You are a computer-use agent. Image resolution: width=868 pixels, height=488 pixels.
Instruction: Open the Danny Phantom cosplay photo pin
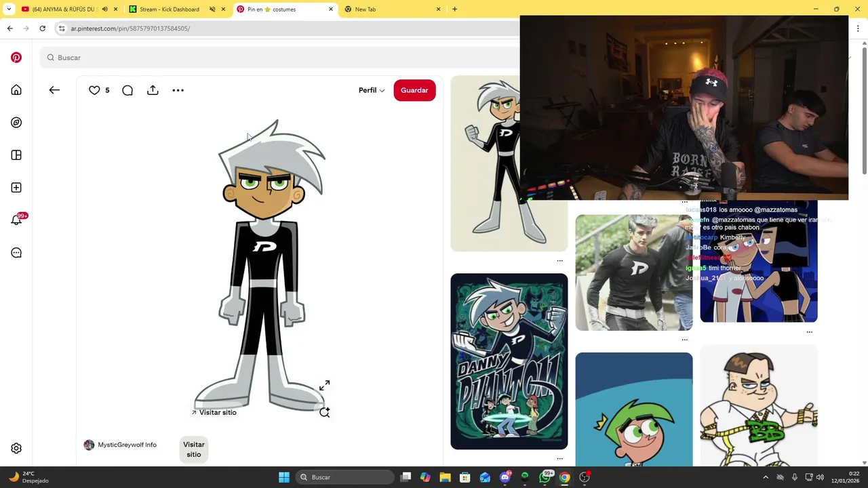634,272
